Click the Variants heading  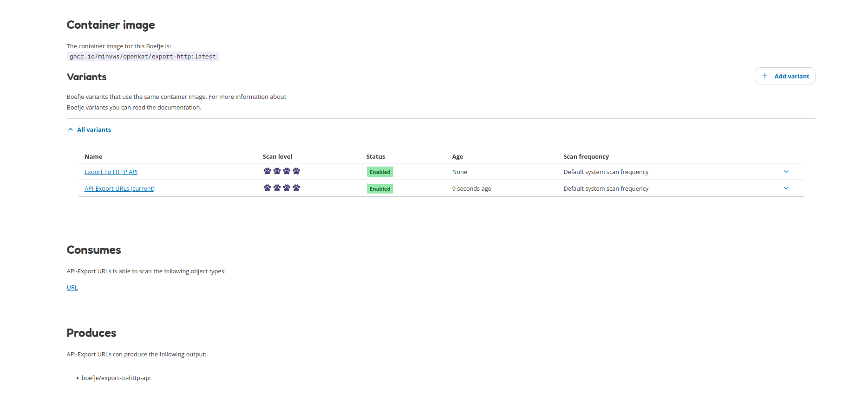87,77
